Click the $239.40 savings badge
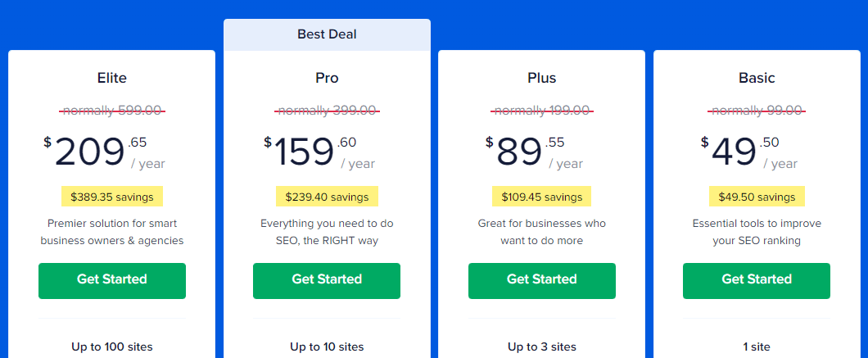 (327, 197)
